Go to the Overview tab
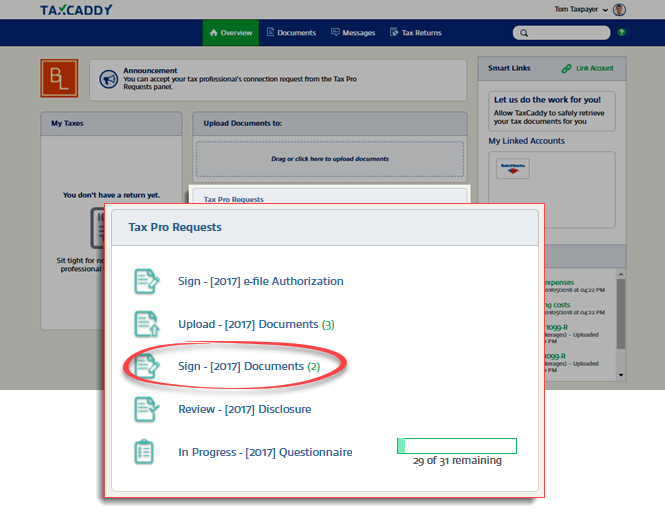665x513 pixels. (x=231, y=33)
